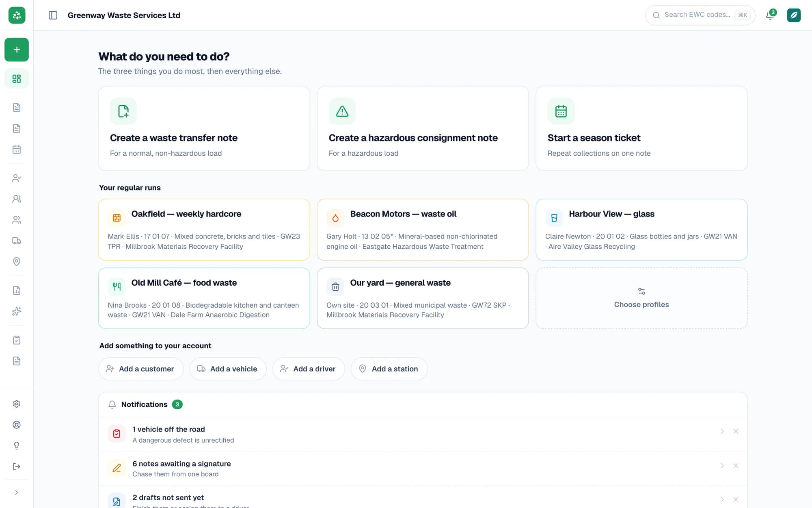
Task: Click the Add a customer button
Action: tap(141, 369)
